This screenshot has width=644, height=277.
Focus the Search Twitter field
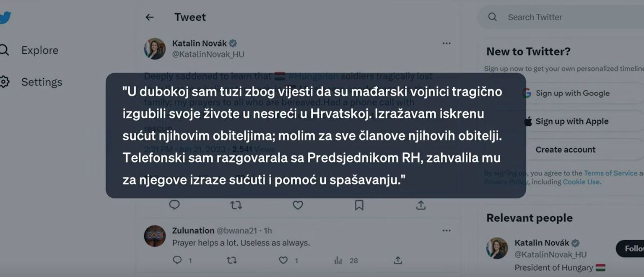pos(562,17)
